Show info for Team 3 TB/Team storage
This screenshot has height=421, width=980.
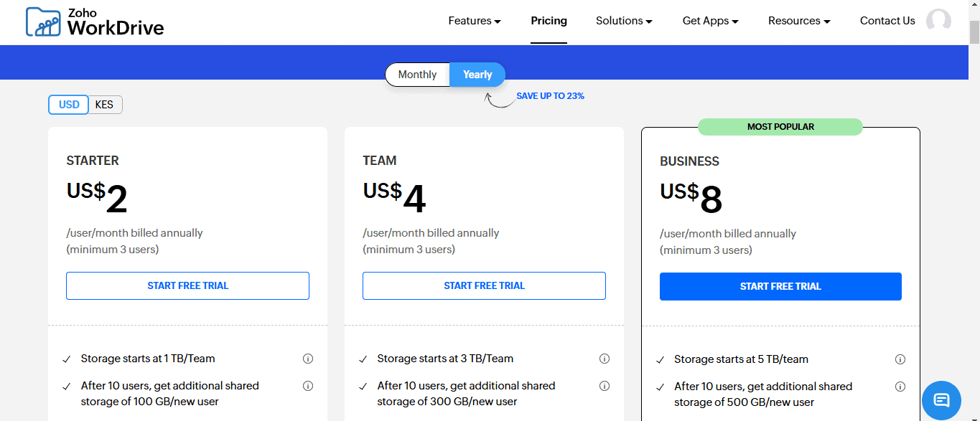pos(605,359)
